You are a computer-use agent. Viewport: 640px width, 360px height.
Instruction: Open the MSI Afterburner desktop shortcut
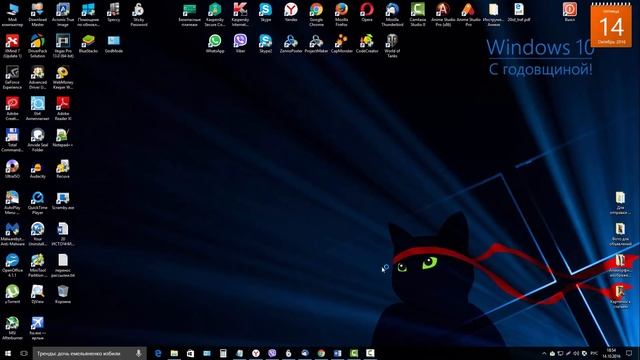coord(12,327)
